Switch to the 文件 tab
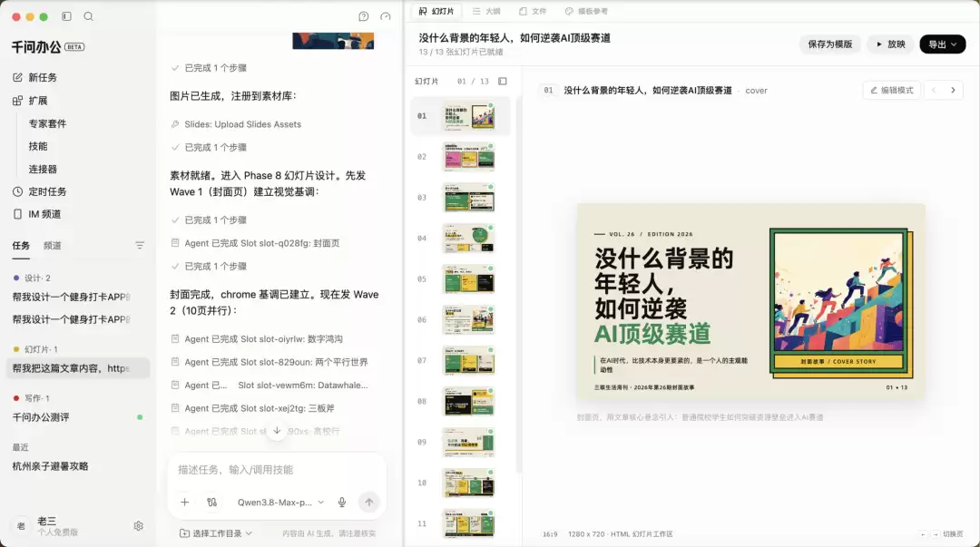980x547 pixels. pyautogui.click(x=533, y=11)
